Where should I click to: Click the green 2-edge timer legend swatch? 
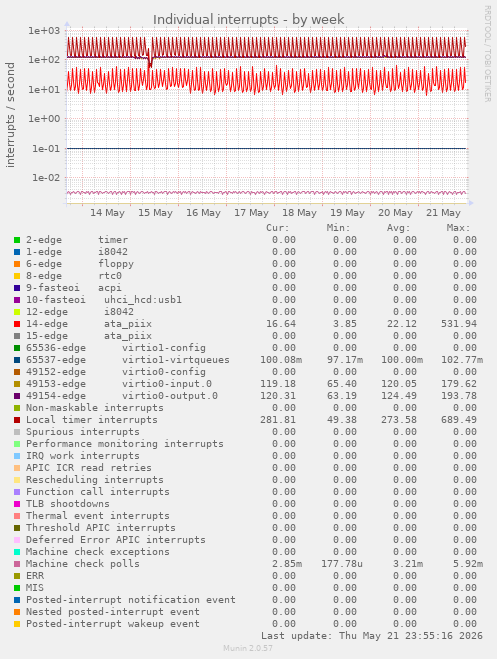click(x=17, y=240)
